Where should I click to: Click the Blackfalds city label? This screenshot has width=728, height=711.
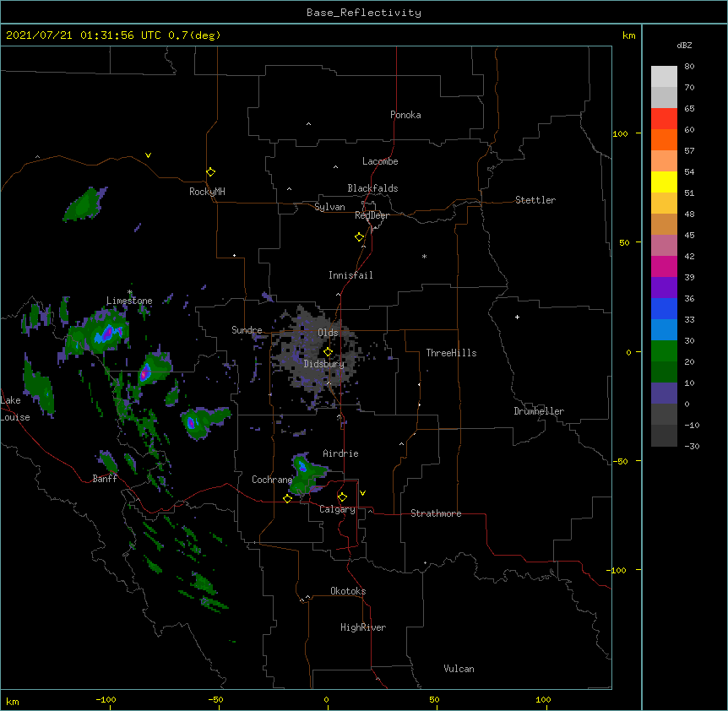coord(372,188)
